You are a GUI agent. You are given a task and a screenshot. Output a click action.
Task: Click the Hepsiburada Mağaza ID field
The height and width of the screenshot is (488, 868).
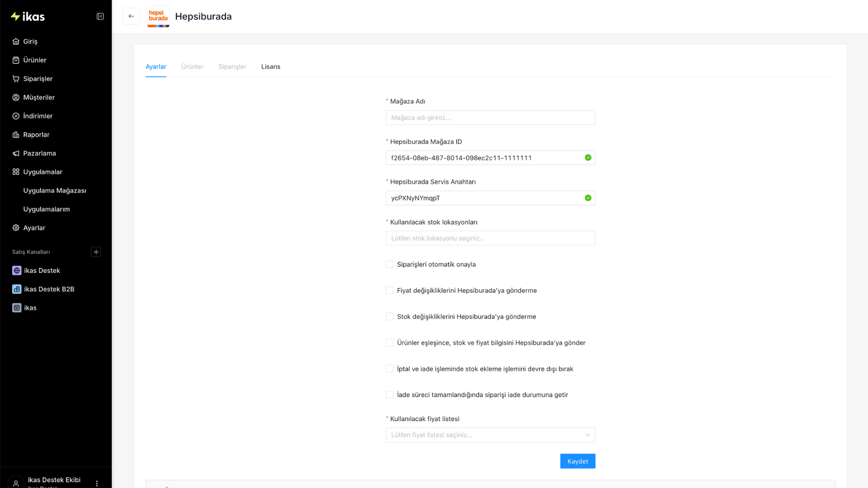pyautogui.click(x=491, y=158)
